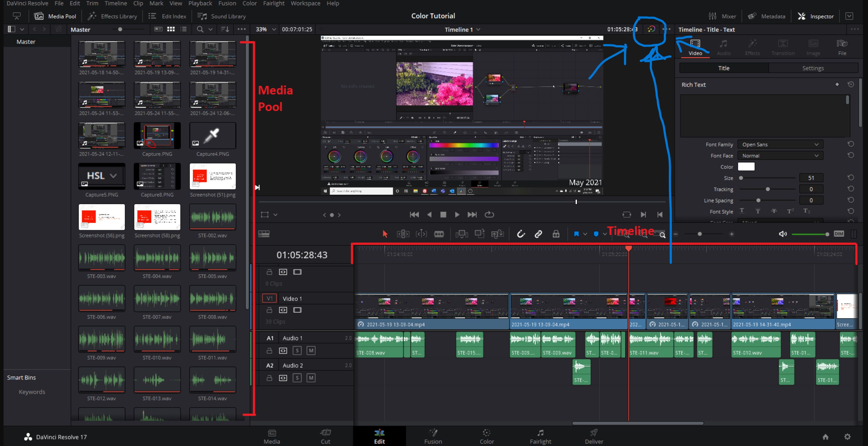
Task: Click the Overwrite Clip edit icon
Action: [479, 233]
